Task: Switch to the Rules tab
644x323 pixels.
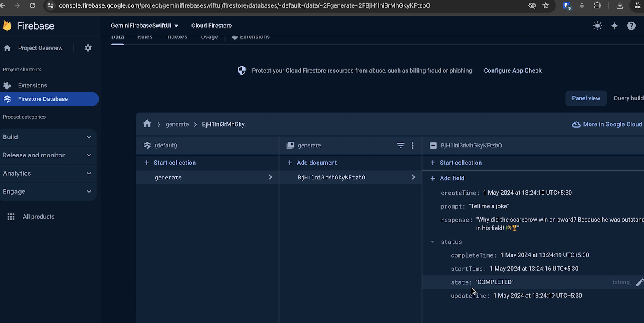Action: pos(145,37)
